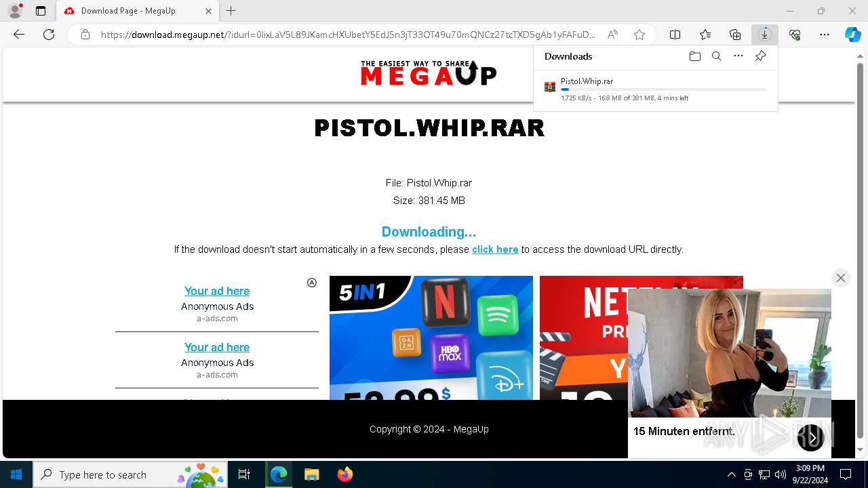View site information lock icon

85,35
